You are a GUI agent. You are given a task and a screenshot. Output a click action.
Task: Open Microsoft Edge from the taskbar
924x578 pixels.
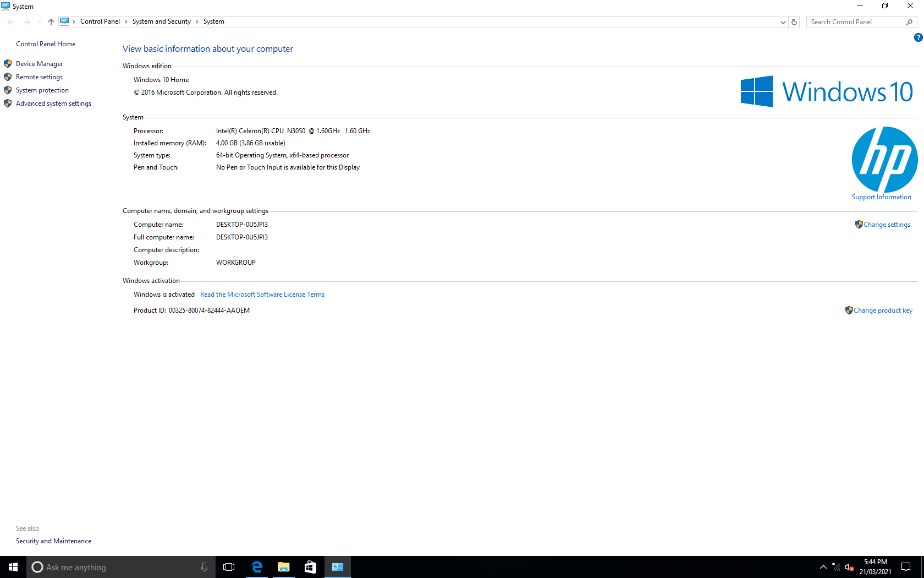click(256, 566)
